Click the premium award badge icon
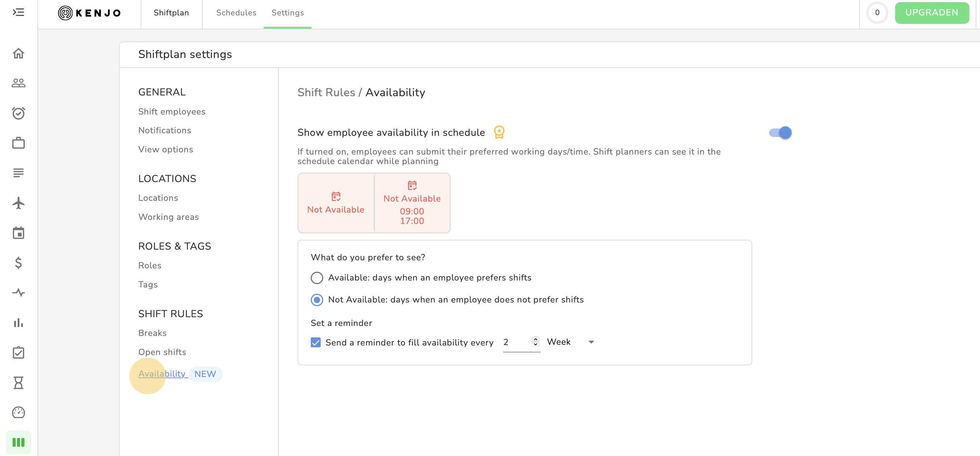The width and height of the screenshot is (980, 456). (499, 132)
